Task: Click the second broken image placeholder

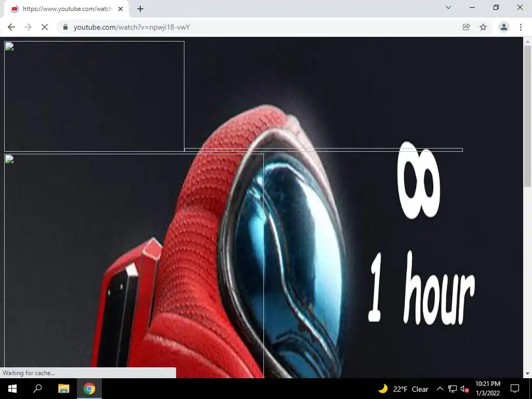Action: pos(134,266)
